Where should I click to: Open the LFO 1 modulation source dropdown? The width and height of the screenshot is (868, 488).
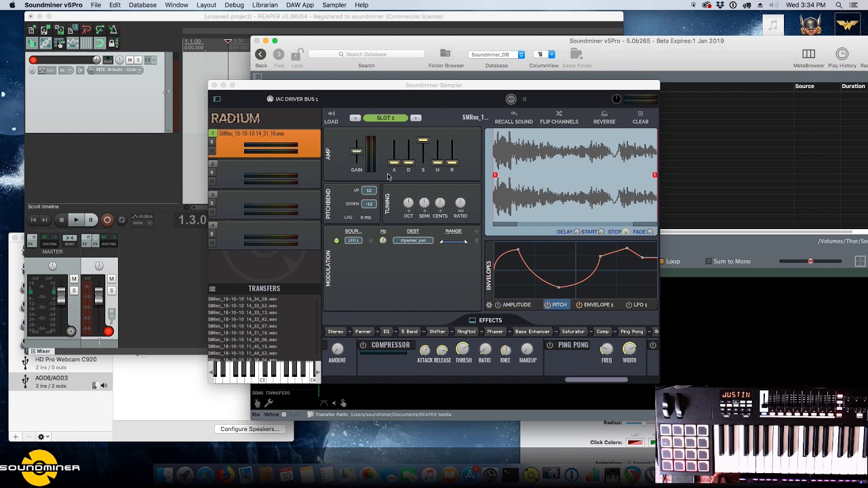tap(353, 241)
